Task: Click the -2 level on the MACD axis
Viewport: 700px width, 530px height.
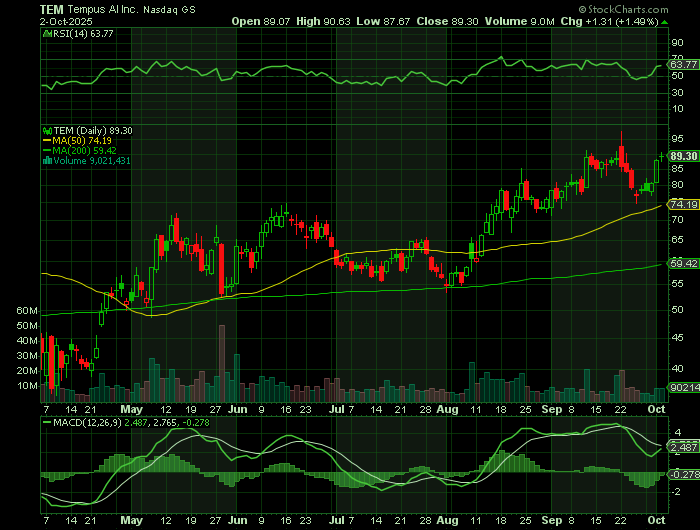Action: tap(676, 492)
